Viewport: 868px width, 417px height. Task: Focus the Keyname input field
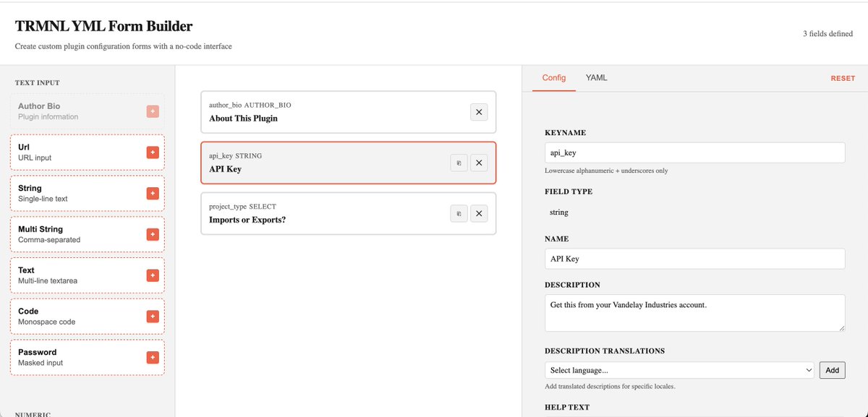tap(694, 152)
